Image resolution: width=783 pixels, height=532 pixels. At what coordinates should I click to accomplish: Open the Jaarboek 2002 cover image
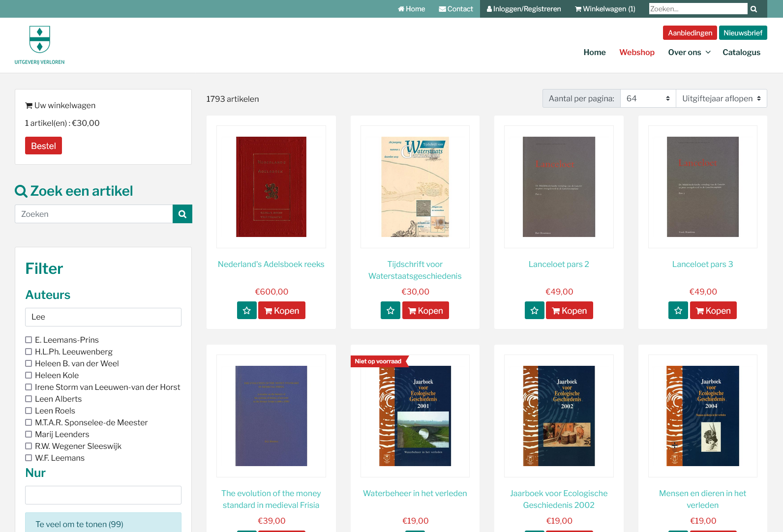coord(559,416)
